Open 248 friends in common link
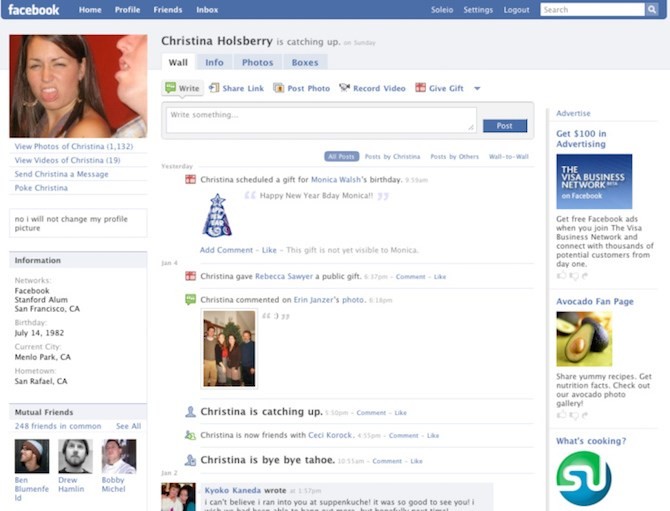Screen dimensions: 670x511 coord(58,426)
